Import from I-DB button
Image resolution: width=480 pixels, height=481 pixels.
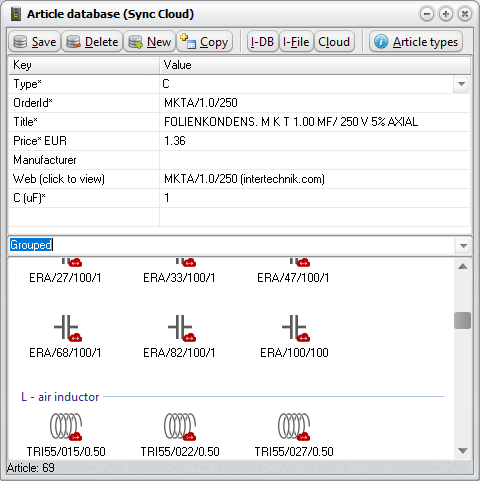[x=262, y=42]
